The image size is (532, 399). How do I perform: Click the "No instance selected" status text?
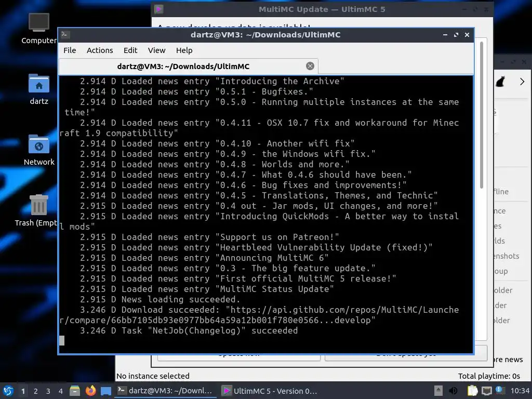(x=153, y=376)
